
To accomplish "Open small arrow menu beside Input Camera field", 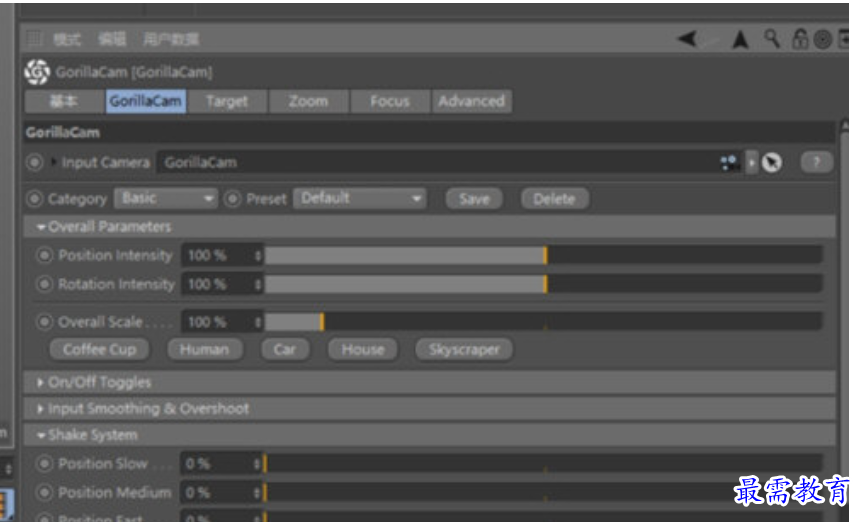I will [752, 163].
